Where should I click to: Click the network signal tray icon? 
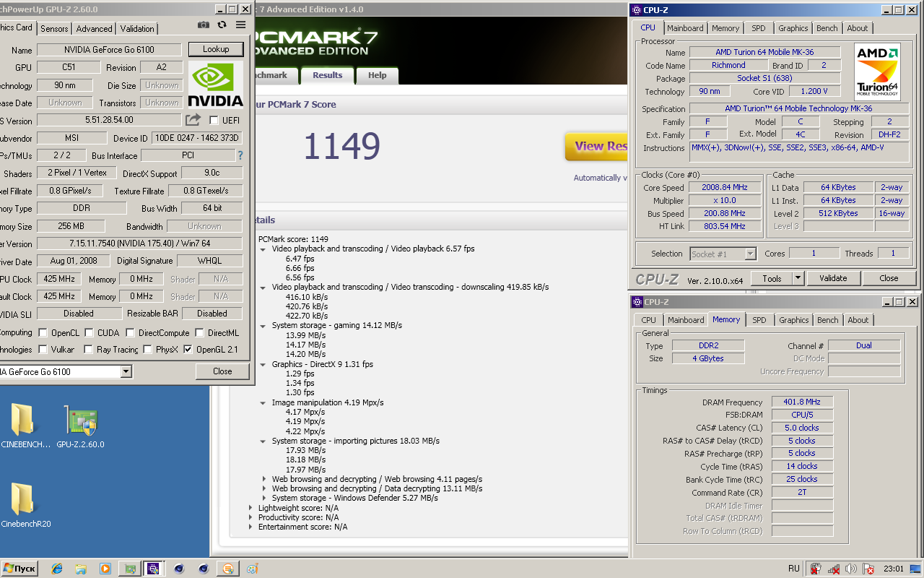tap(834, 569)
